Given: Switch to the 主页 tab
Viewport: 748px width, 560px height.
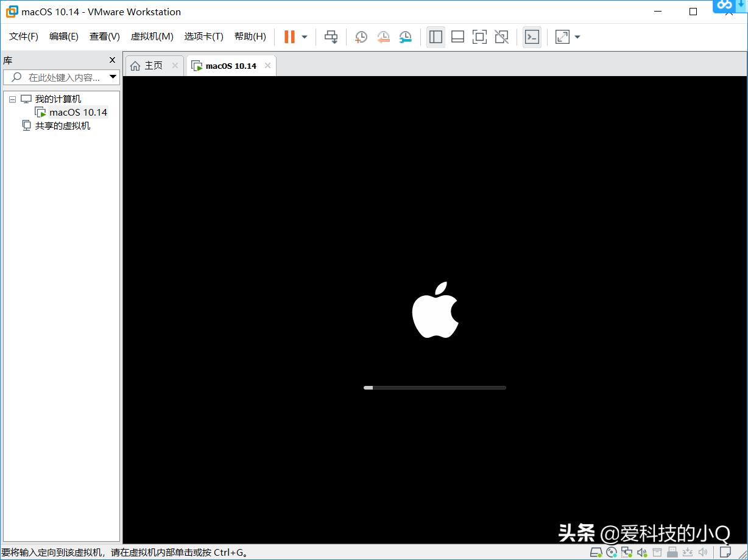Looking at the screenshot, I should tap(153, 65).
